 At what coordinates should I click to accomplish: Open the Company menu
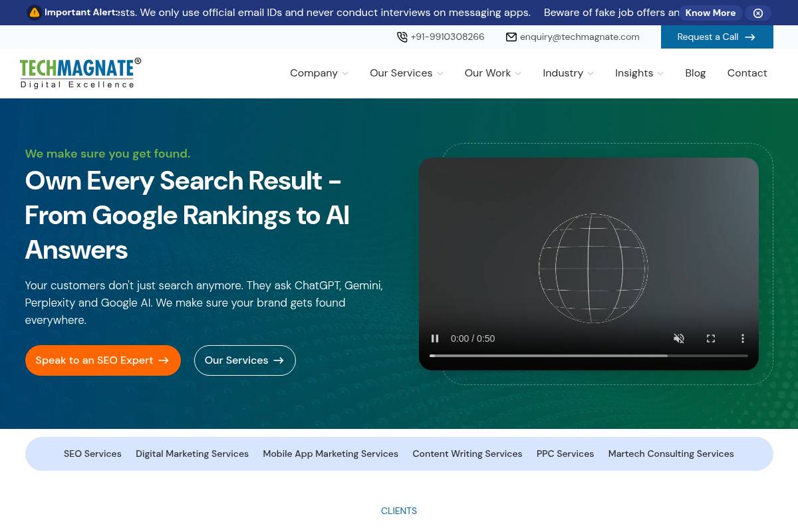(x=314, y=73)
